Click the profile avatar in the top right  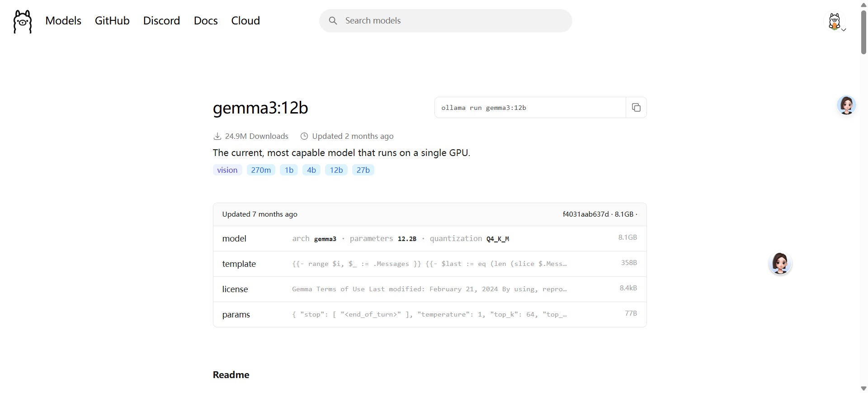(x=834, y=21)
